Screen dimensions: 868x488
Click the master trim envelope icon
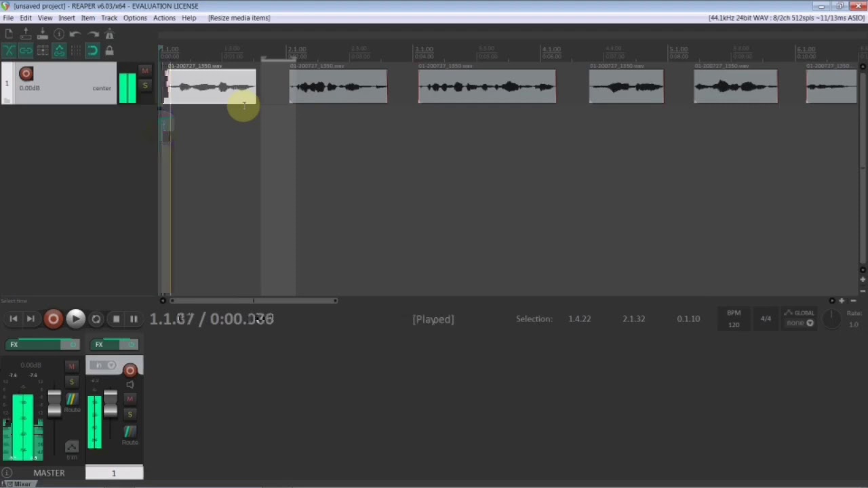[71, 448]
